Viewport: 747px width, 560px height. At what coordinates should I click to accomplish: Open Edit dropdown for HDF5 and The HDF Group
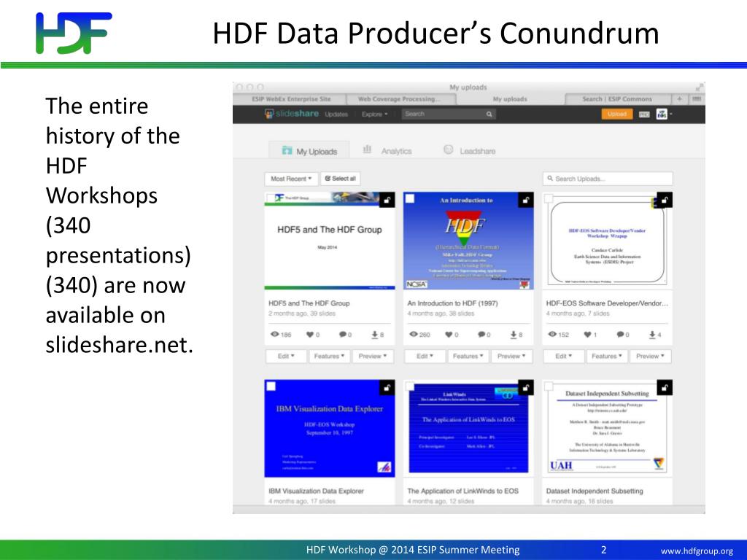click(286, 356)
